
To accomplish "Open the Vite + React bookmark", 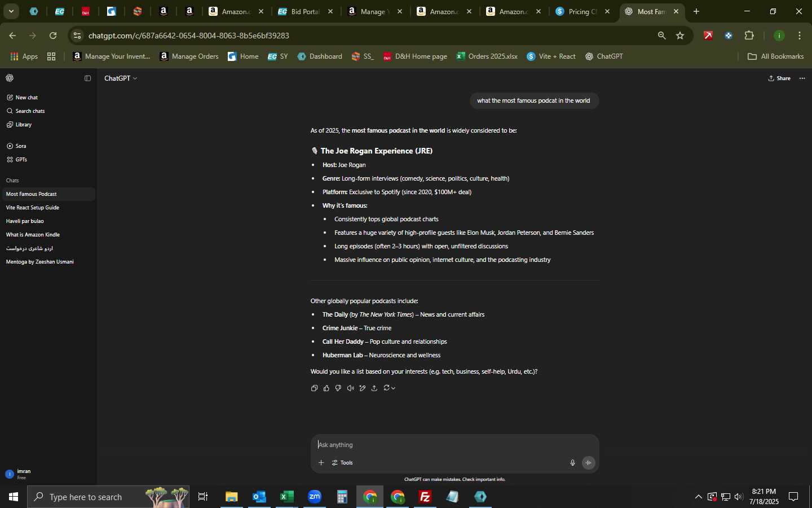I will pos(551,56).
